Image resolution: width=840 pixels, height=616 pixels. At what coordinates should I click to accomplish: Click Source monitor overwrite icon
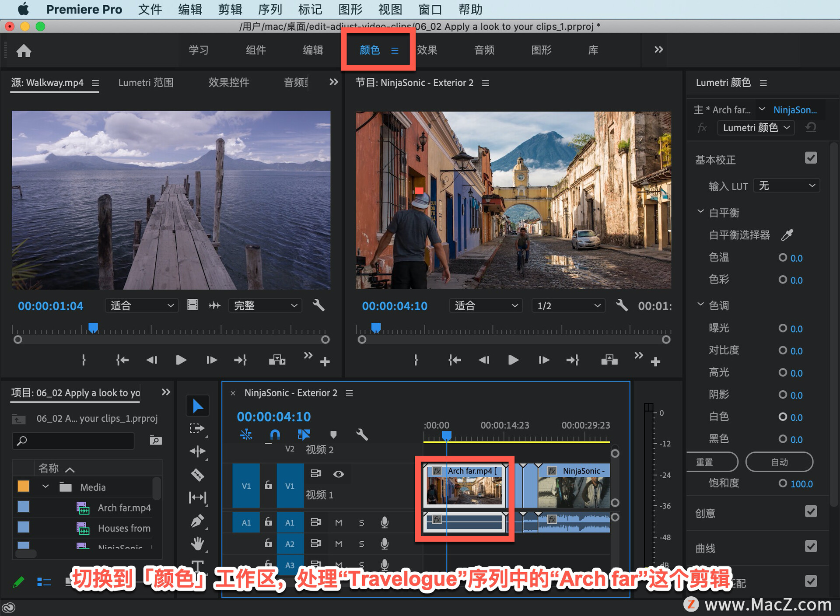tap(277, 360)
